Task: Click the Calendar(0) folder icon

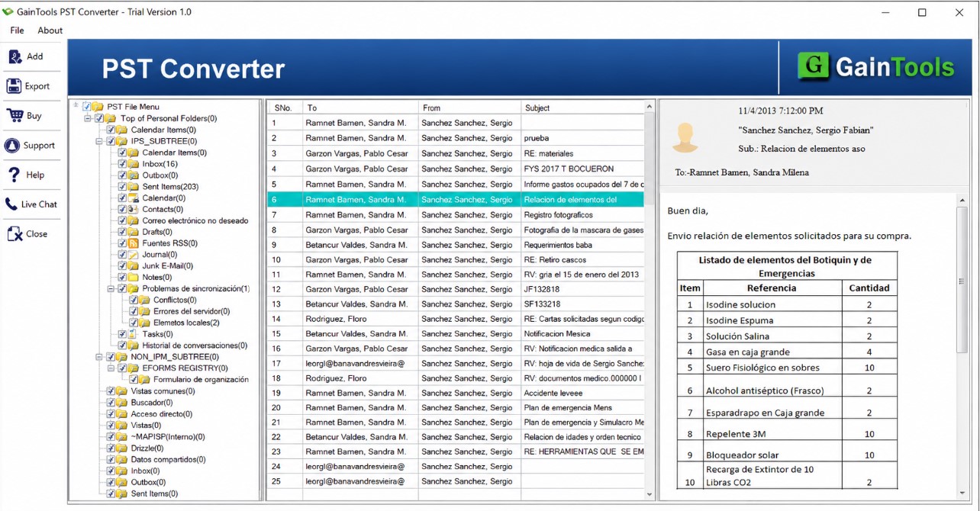Action: 134,198
